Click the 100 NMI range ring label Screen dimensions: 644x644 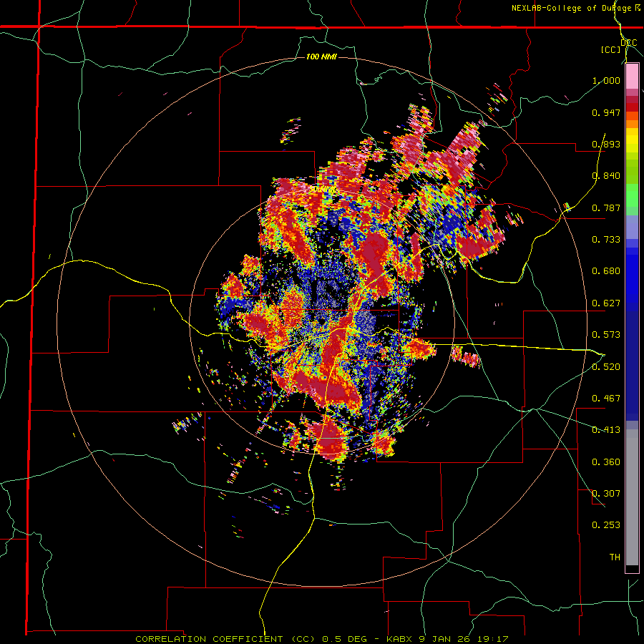[321, 57]
